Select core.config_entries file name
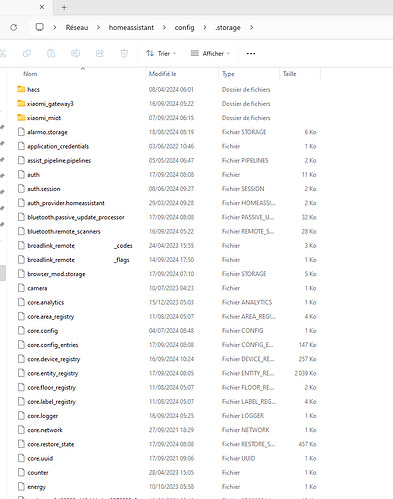This screenshot has width=393, height=499. point(53,345)
